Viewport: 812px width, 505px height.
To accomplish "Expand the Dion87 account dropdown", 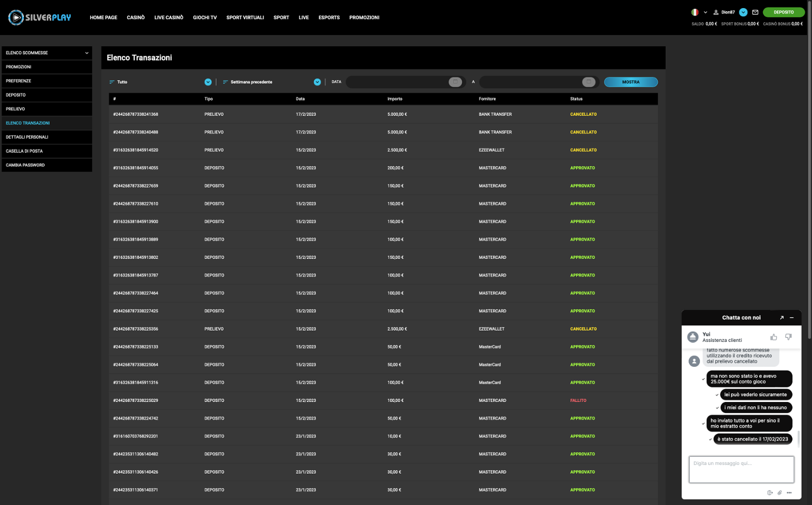I will pyautogui.click(x=743, y=12).
